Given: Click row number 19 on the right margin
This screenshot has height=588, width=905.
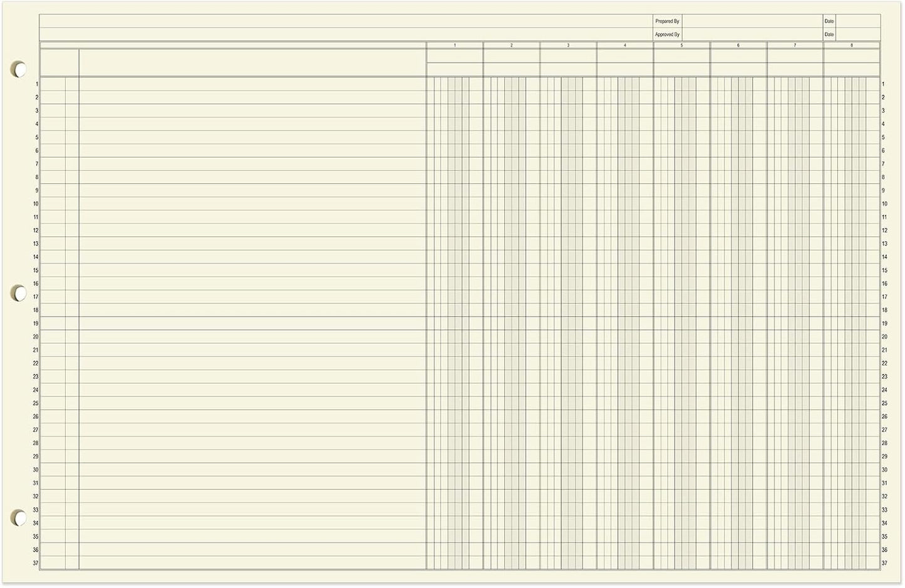Looking at the screenshot, I should (x=885, y=322).
